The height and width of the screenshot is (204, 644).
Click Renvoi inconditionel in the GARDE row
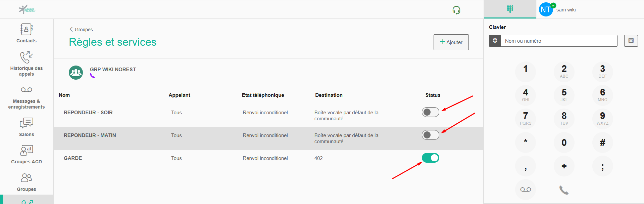265,158
